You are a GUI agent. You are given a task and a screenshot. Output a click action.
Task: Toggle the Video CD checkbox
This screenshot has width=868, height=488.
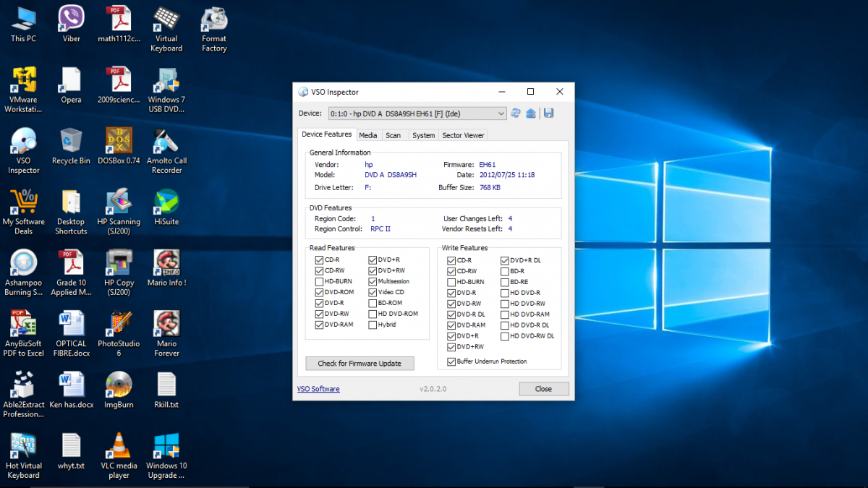[x=373, y=292]
